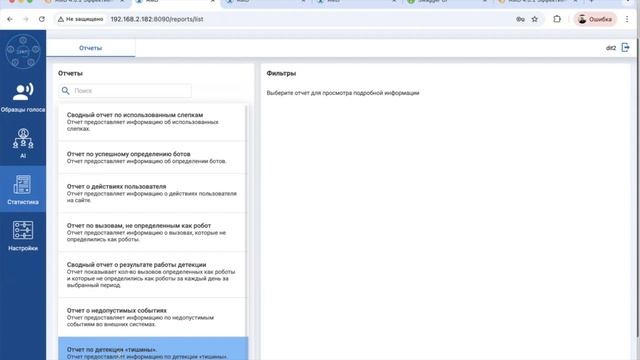Image resolution: width=640 pixels, height=360 pixels.
Task: Bookmark the page with the star icon
Action: (x=535, y=19)
